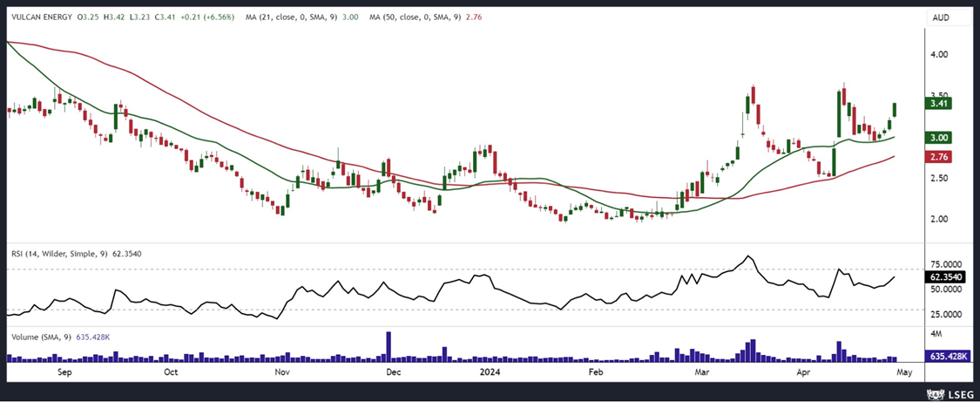Click the 25.0000 RSI axis label
This screenshot has height=402, width=980.
[948, 315]
